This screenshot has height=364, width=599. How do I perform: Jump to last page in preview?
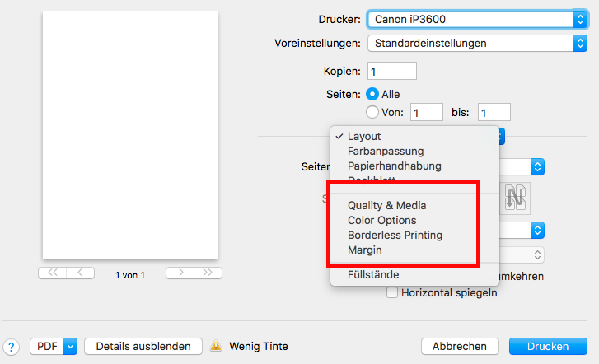pos(208,273)
